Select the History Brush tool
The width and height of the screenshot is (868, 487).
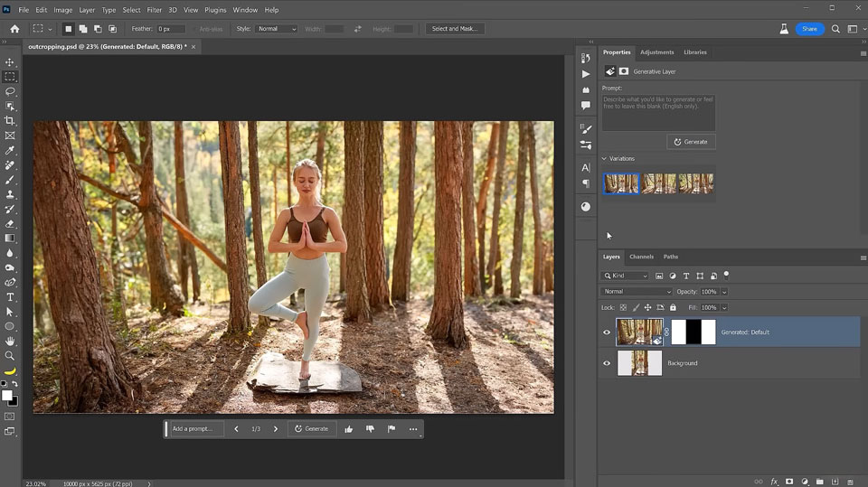click(x=9, y=210)
